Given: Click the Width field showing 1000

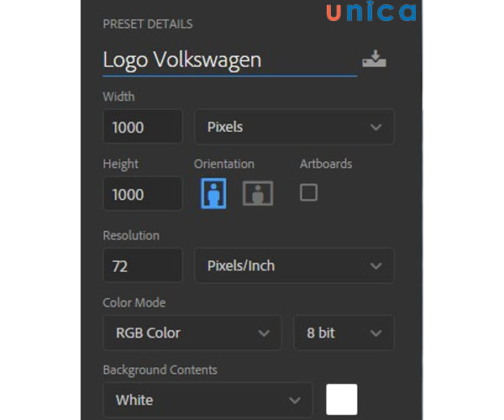Looking at the screenshot, I should click(142, 128).
